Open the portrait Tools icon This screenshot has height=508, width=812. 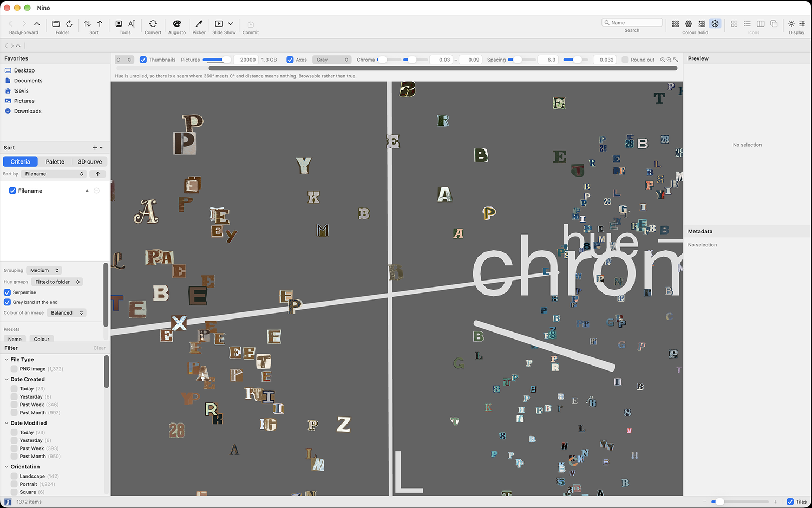tap(119, 24)
